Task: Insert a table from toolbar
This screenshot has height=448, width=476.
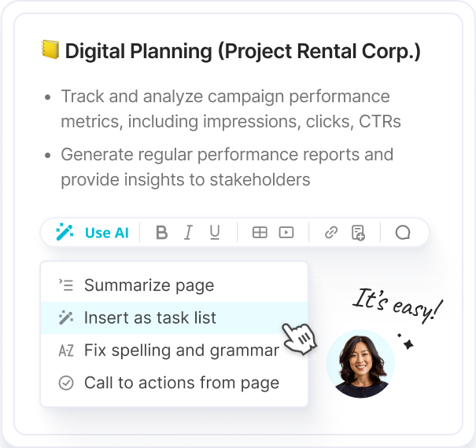Action: (260, 233)
